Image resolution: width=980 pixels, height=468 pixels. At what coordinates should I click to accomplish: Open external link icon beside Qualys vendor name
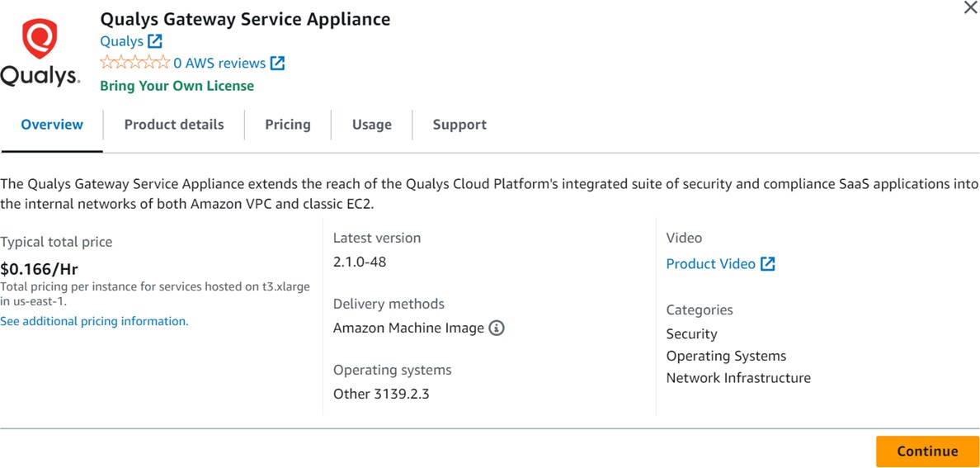pos(155,41)
